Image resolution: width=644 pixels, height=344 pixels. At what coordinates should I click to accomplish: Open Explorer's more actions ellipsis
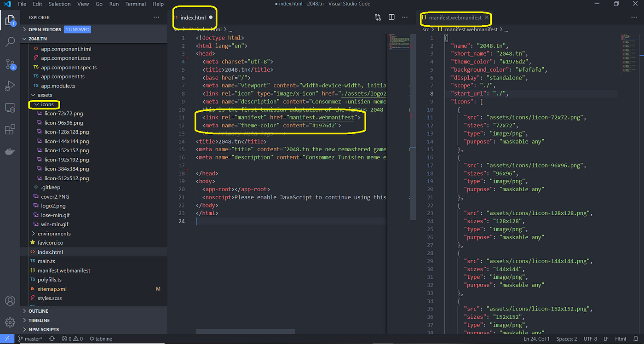pos(156,17)
